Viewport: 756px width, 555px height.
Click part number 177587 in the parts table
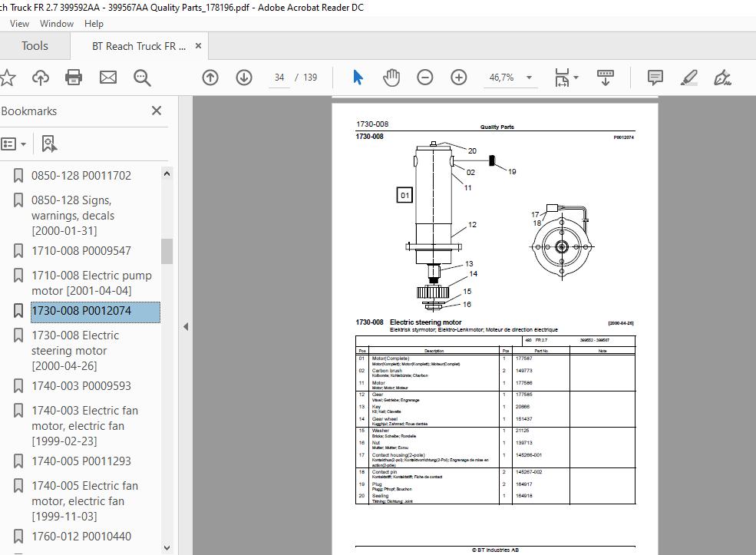pos(524,358)
